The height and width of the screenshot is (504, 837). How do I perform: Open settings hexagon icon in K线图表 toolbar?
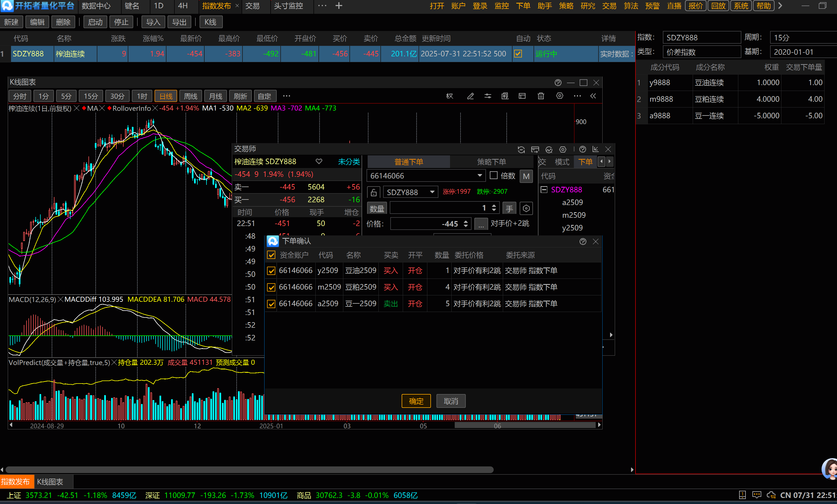pyautogui.click(x=559, y=96)
